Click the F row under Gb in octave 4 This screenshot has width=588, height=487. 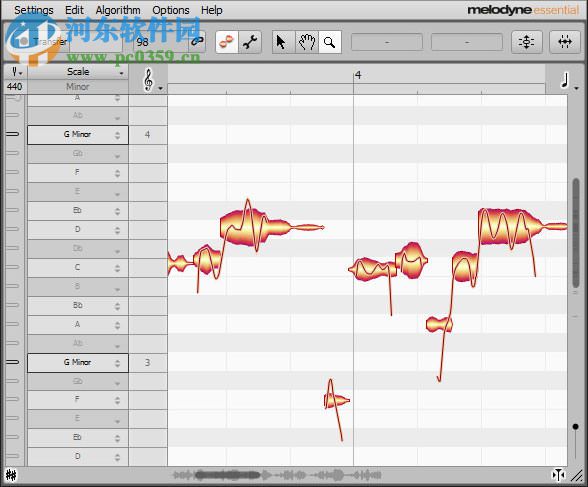(x=78, y=172)
